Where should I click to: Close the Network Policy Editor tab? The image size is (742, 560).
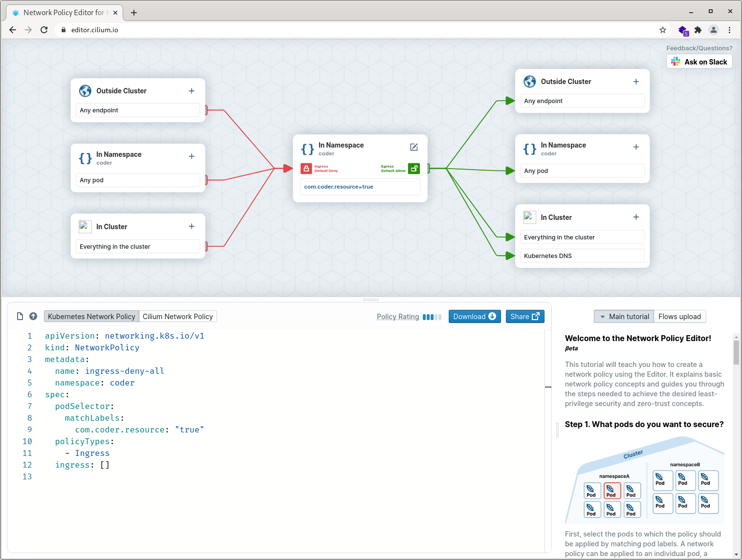point(116,13)
